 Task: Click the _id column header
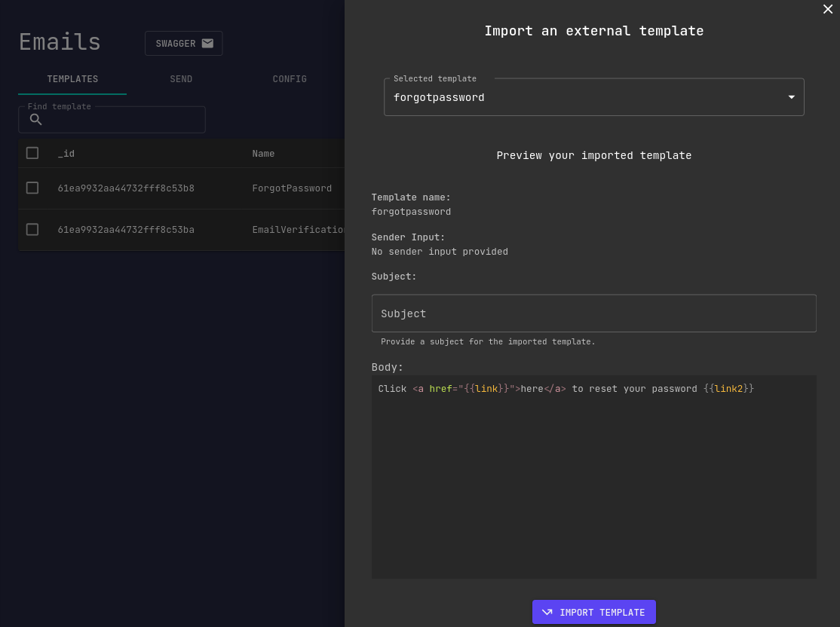(x=66, y=154)
